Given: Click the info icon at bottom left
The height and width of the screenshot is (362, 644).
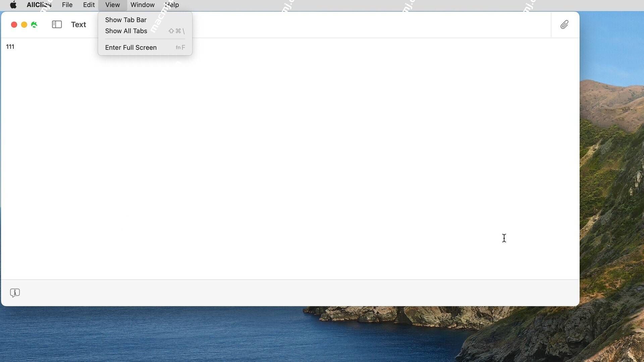Looking at the screenshot, I should coord(15,292).
